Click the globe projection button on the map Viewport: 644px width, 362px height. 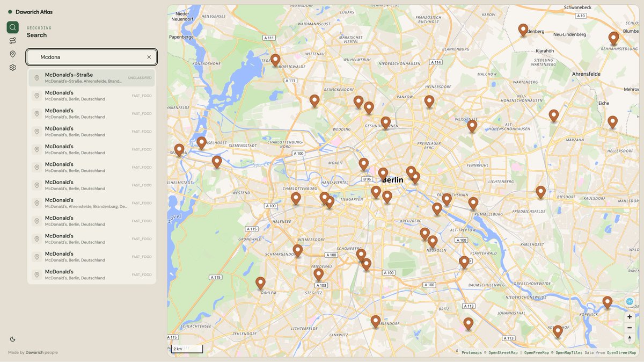[630, 302]
